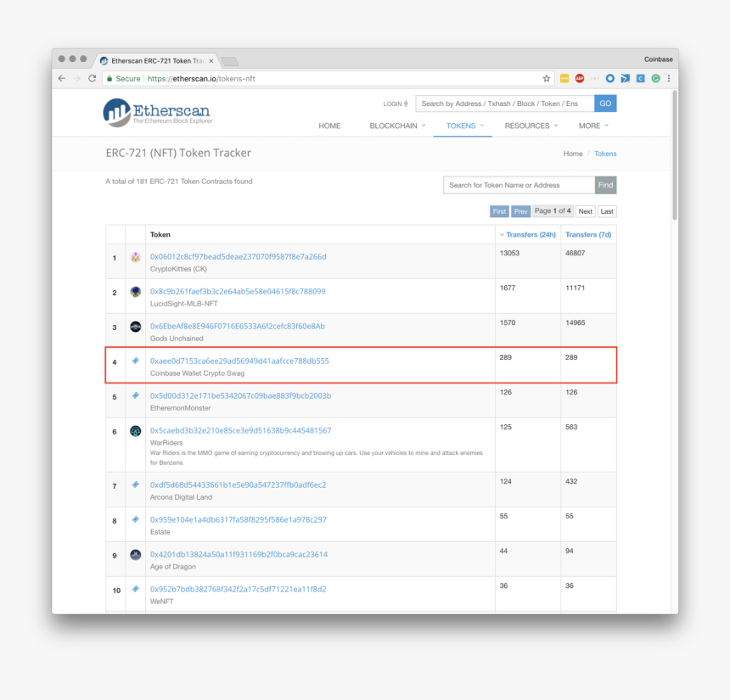Click the Arcona Digital Land token icon
The height and width of the screenshot is (700, 730).
[x=136, y=484]
